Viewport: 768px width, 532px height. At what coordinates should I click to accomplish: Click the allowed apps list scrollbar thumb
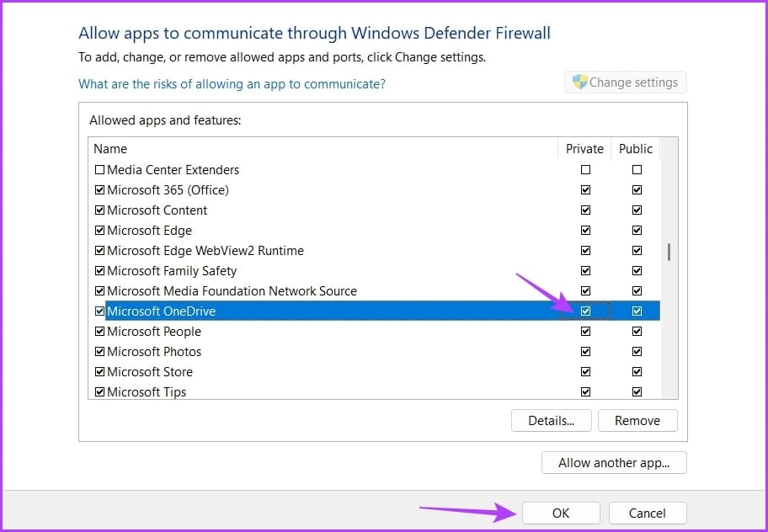point(669,253)
